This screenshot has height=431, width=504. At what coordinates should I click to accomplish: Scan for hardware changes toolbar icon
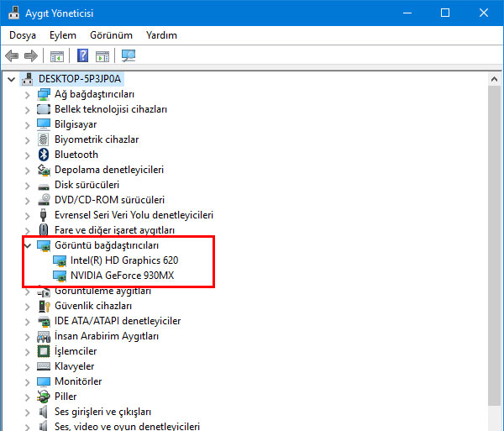tap(129, 55)
